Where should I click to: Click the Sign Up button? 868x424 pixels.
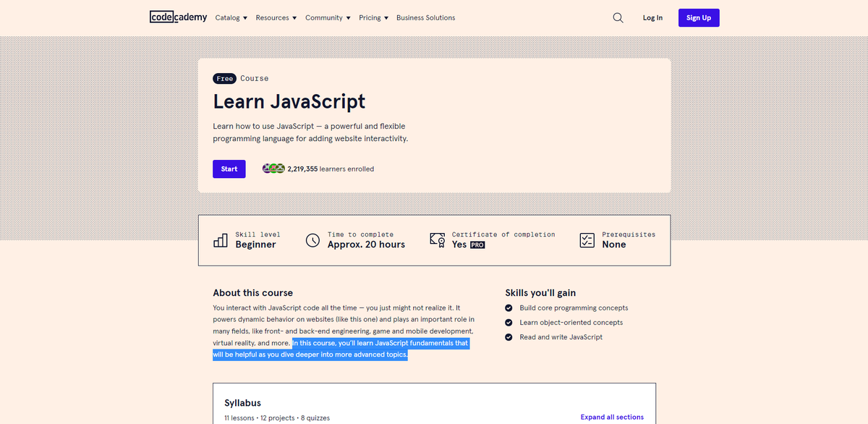tap(698, 17)
